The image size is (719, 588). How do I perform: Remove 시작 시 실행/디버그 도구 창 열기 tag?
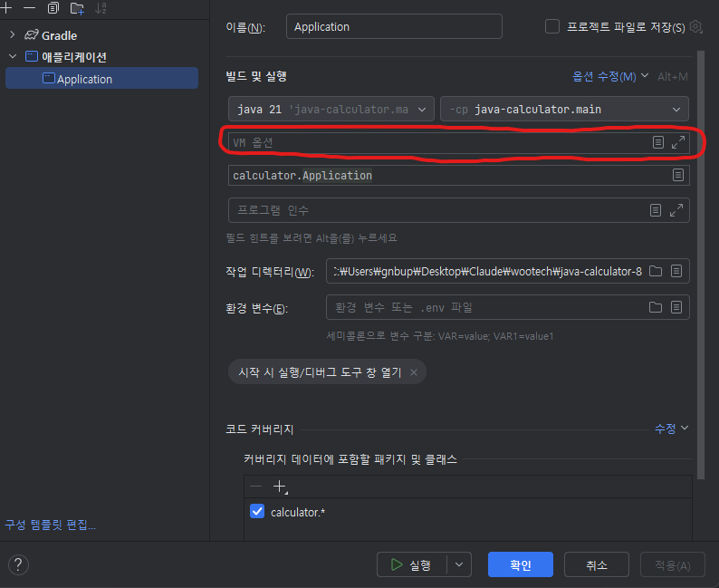point(414,372)
